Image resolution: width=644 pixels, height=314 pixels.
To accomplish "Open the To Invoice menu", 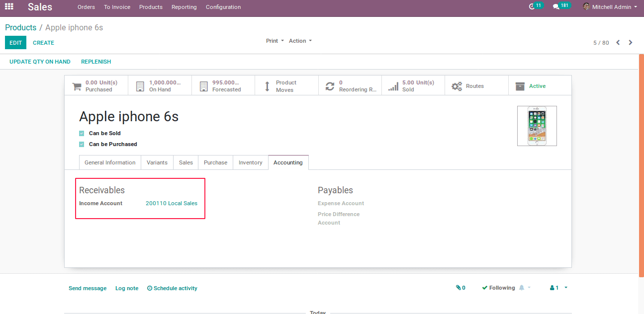I will pyautogui.click(x=117, y=7).
